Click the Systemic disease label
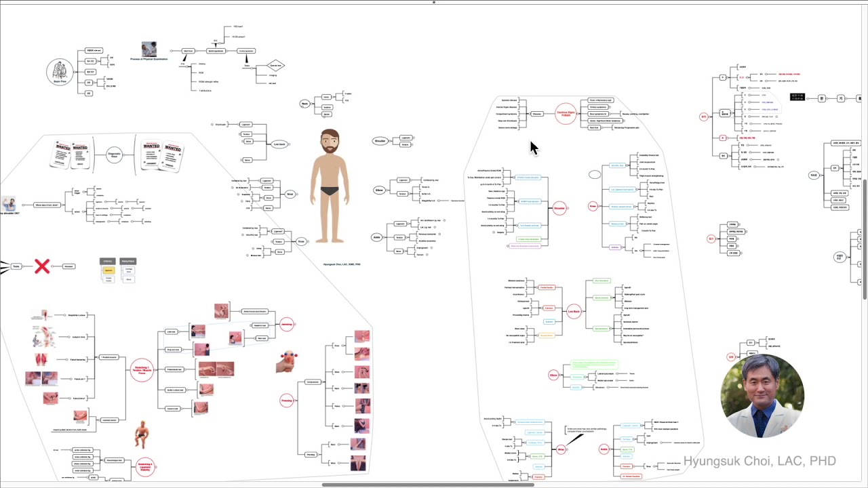Image resolution: width=868 pixels, height=488 pixels. coord(509,100)
